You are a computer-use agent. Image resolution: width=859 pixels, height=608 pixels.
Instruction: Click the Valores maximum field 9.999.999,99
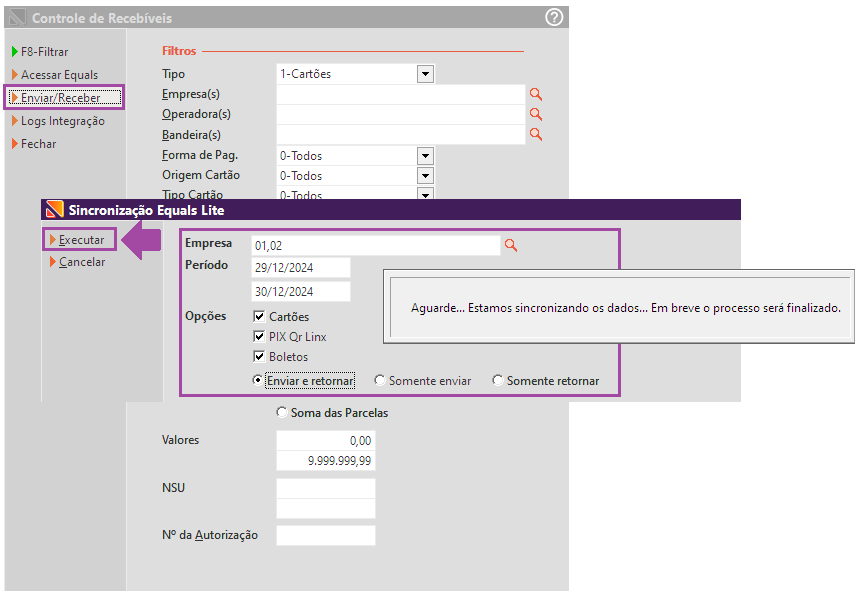click(325, 461)
